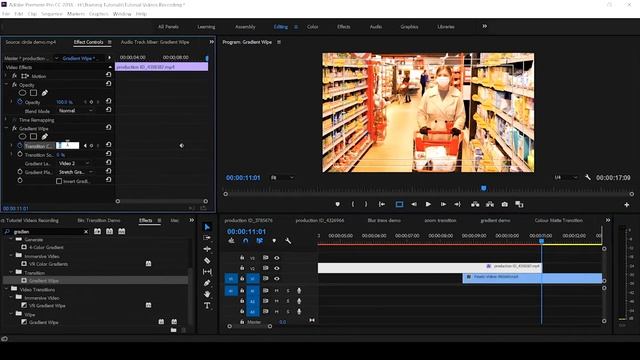Mute audio track A1
The height and width of the screenshot is (360, 640).
coord(276,291)
